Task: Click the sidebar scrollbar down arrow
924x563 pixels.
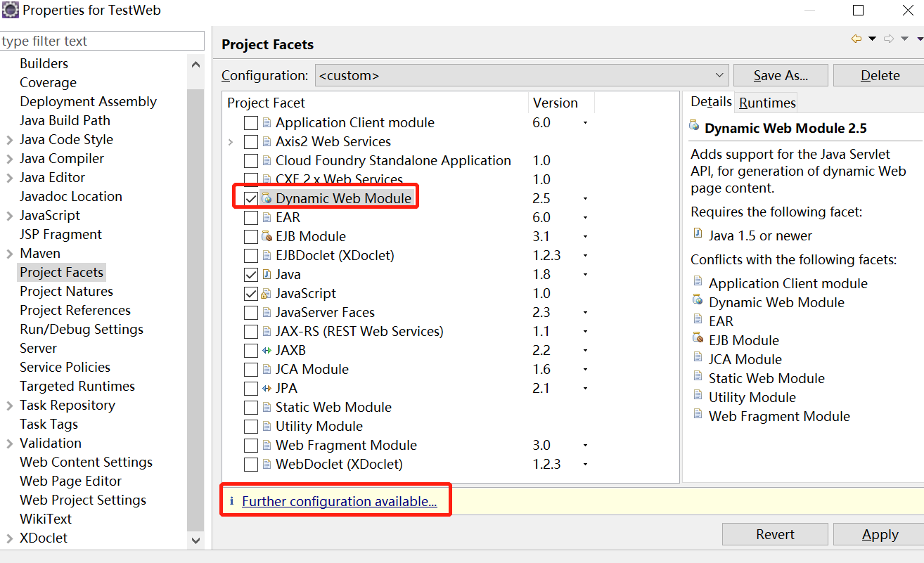Action: coord(195,540)
